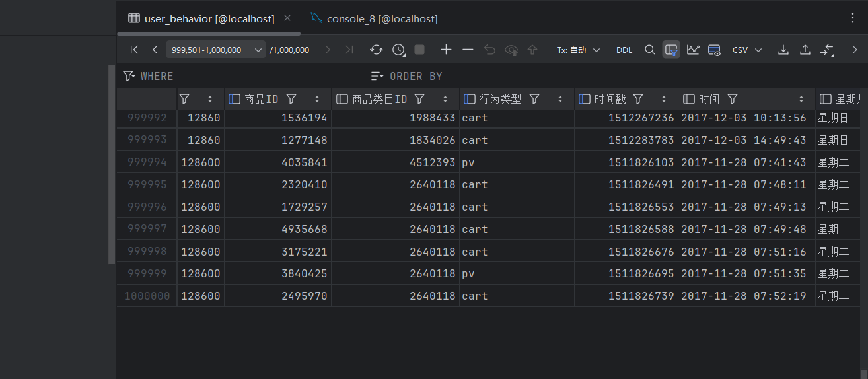The width and height of the screenshot is (868, 379).
Task: Go to the next page arrow
Action: click(328, 50)
